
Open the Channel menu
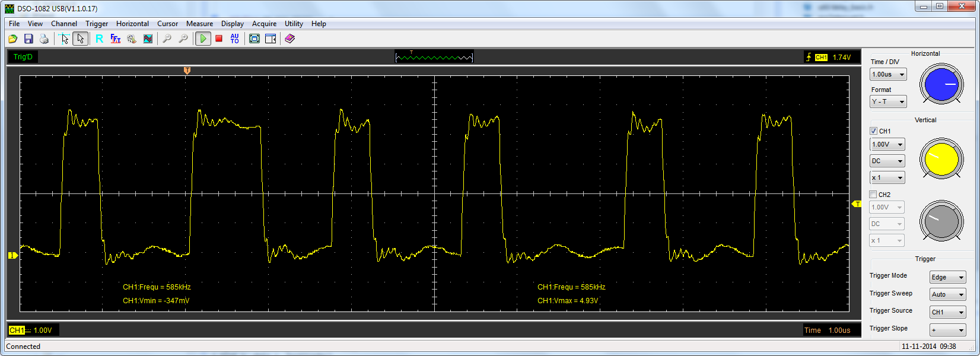click(x=64, y=24)
